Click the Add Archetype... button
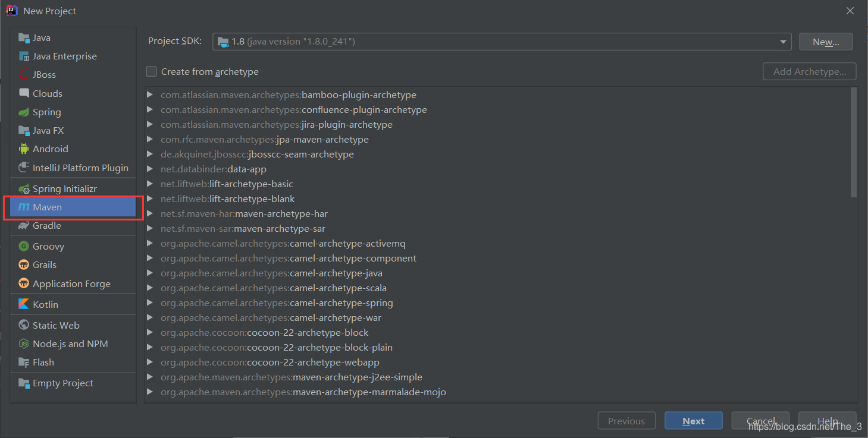The image size is (868, 438). pyautogui.click(x=810, y=71)
